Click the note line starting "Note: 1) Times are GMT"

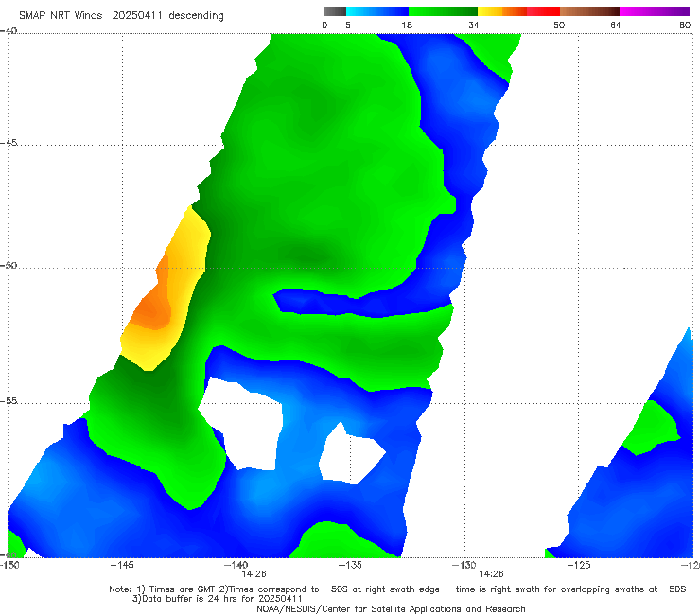[x=397, y=589]
